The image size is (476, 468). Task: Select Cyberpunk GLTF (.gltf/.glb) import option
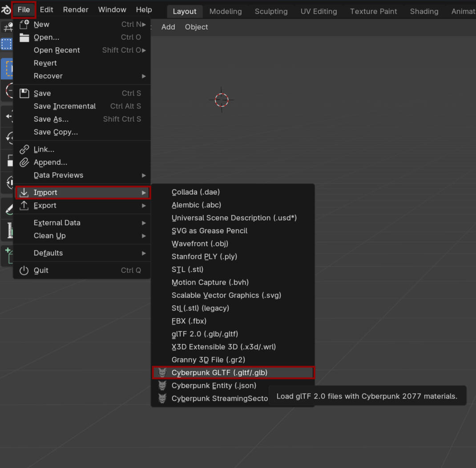pos(219,373)
